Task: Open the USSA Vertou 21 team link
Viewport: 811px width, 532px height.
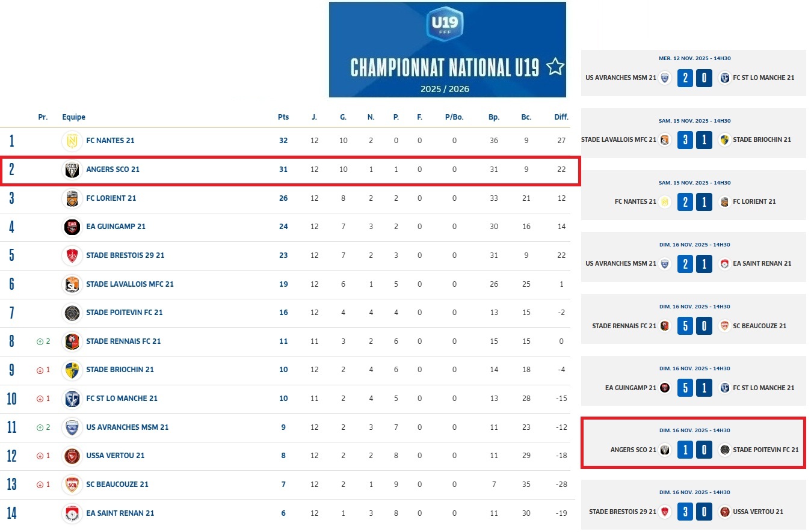Action: (115, 456)
